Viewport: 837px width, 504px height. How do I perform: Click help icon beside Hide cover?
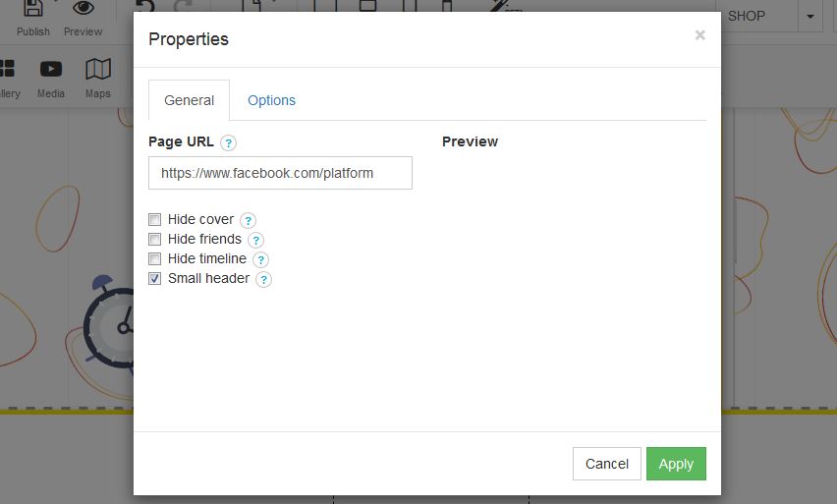tap(249, 221)
